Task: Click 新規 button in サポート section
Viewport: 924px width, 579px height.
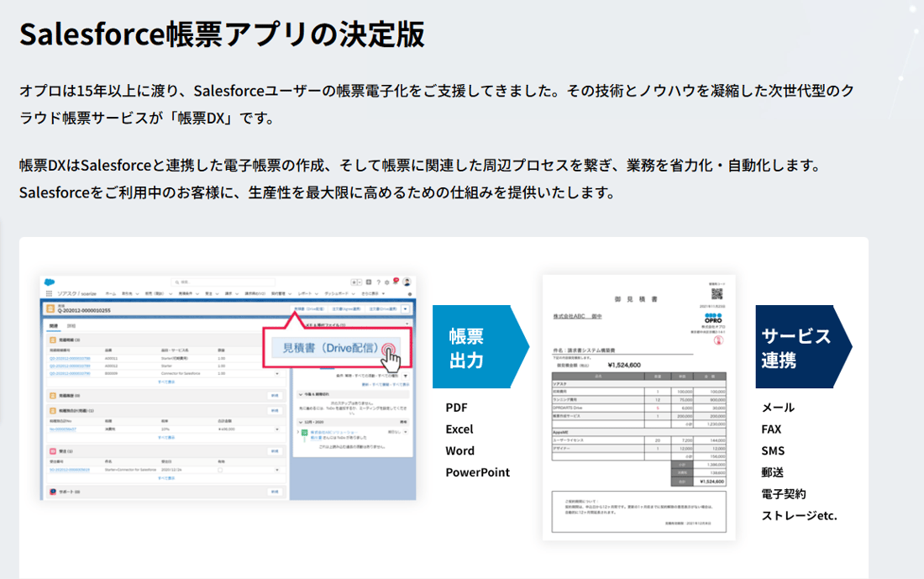Action: click(x=275, y=492)
